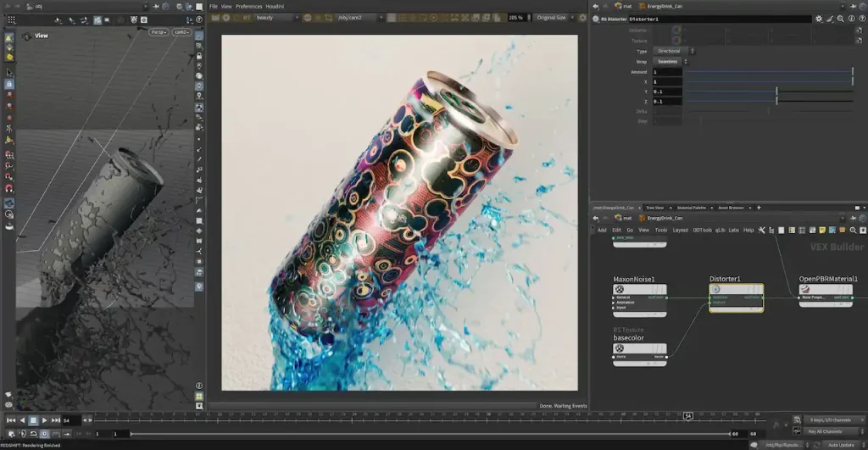This screenshot has height=450, width=868.
Task: Select the Distorter1 node in the network
Action: [x=737, y=297]
